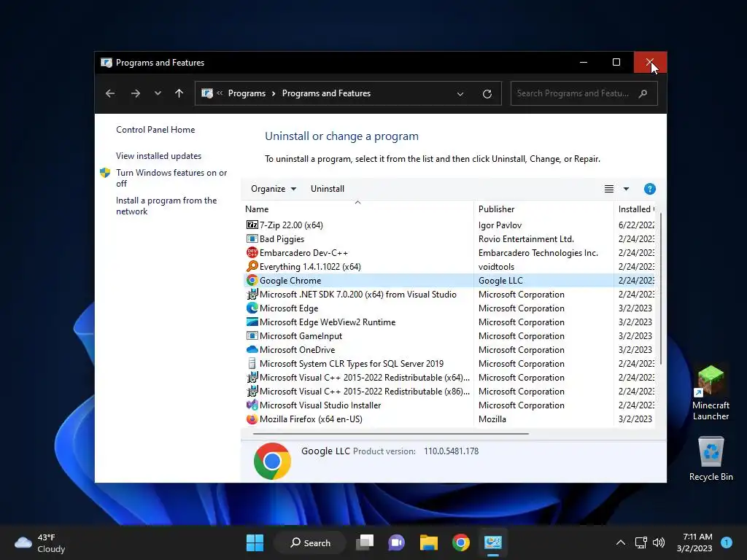Sort by the Name column header
The width and height of the screenshot is (747, 560).
pyautogui.click(x=357, y=209)
